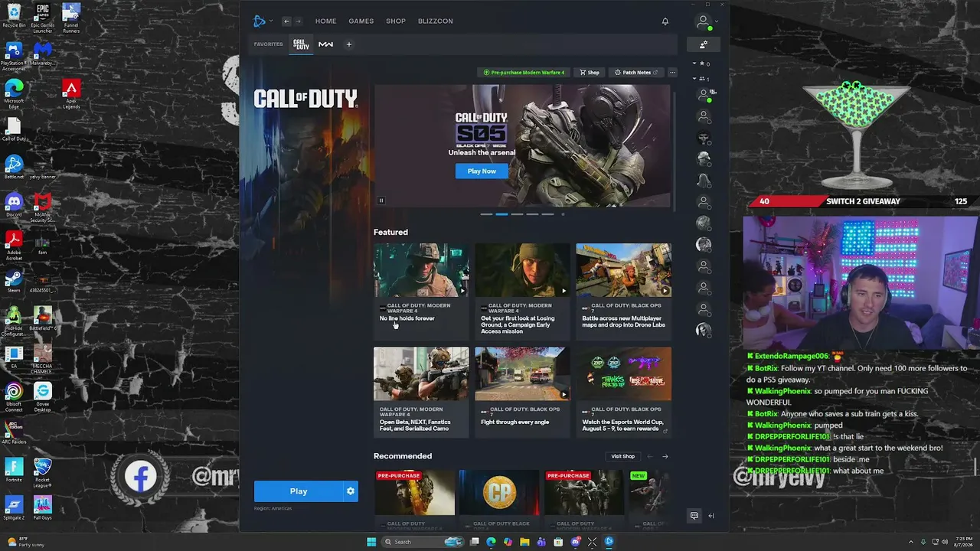Go back with the navigation arrow
Screen dimensions: 980x551
[x=286, y=21]
